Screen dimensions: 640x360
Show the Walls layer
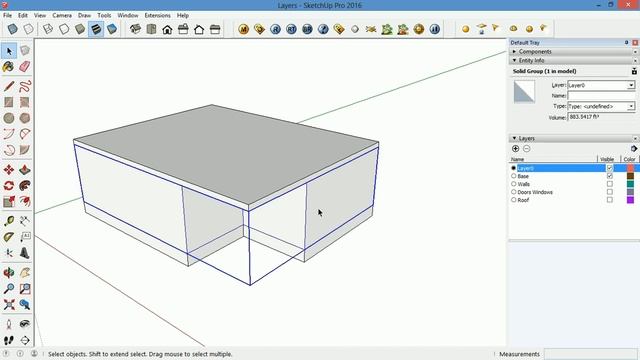[x=609, y=184]
